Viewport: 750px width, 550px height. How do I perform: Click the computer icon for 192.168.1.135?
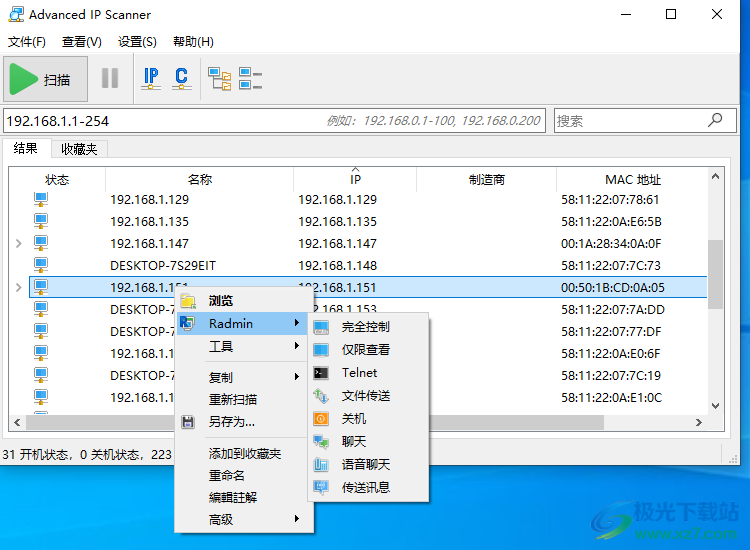click(41, 221)
